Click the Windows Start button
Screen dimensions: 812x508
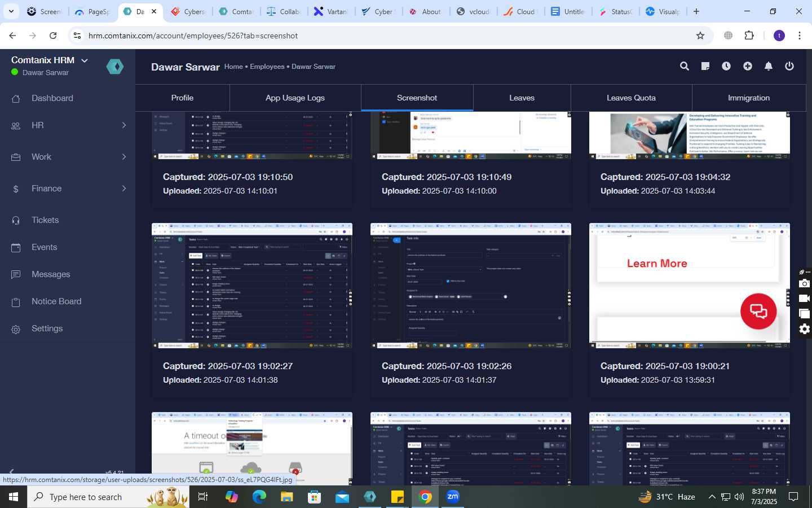pos(14,497)
